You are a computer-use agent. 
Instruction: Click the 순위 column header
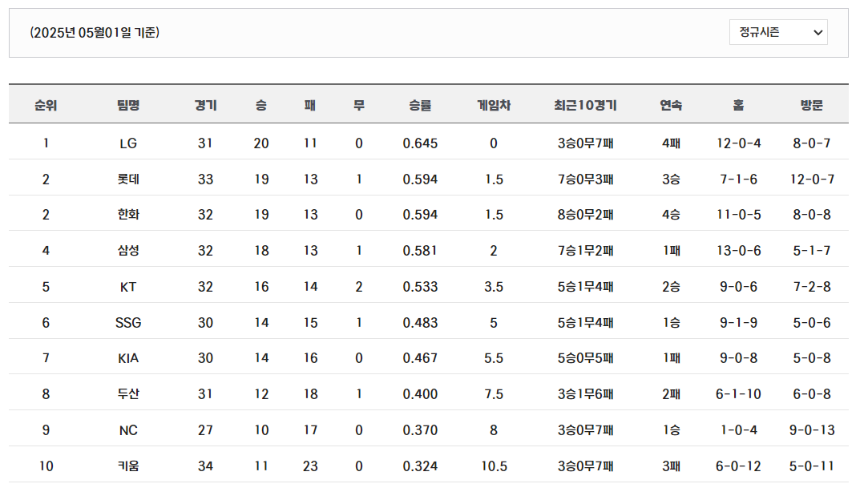click(46, 105)
